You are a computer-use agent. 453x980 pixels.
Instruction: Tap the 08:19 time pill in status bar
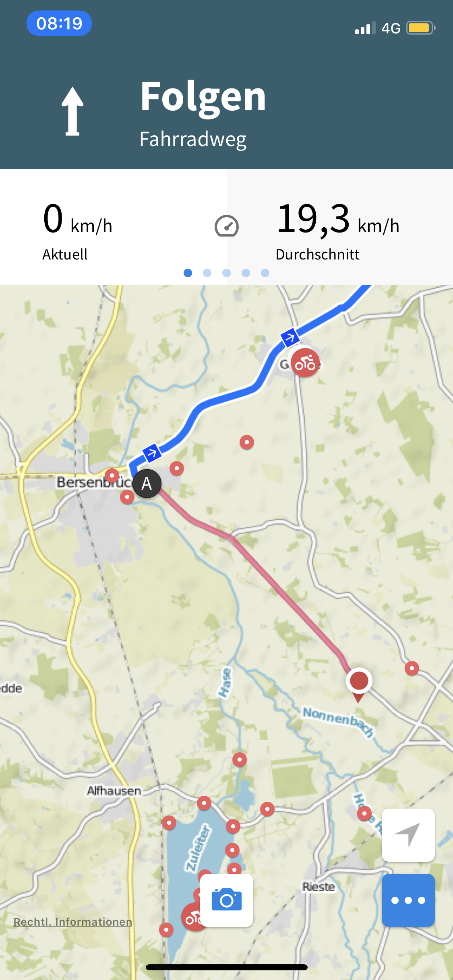(x=59, y=23)
